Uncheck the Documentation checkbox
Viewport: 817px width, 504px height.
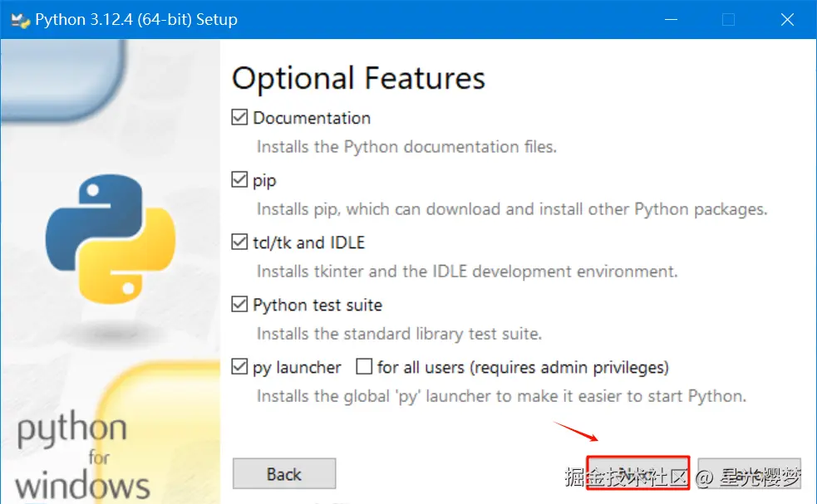239,118
